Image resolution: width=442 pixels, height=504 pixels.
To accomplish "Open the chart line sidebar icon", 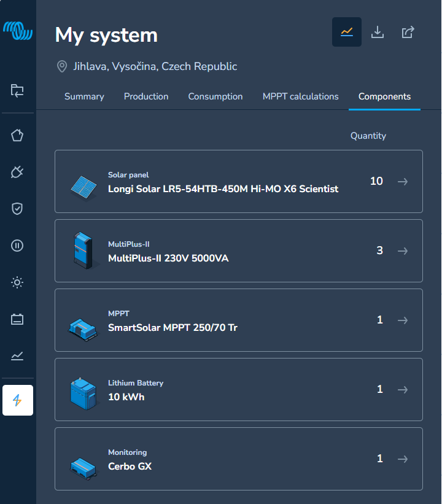I will 17,356.
